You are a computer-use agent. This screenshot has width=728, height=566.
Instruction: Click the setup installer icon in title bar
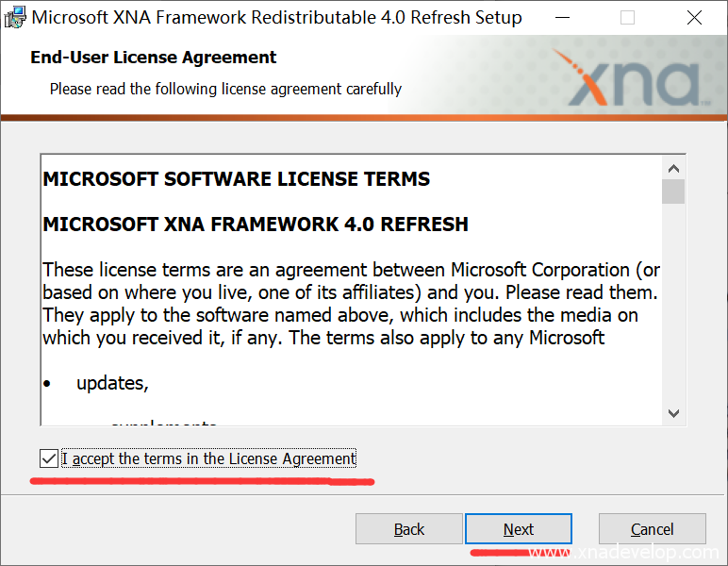15,17
